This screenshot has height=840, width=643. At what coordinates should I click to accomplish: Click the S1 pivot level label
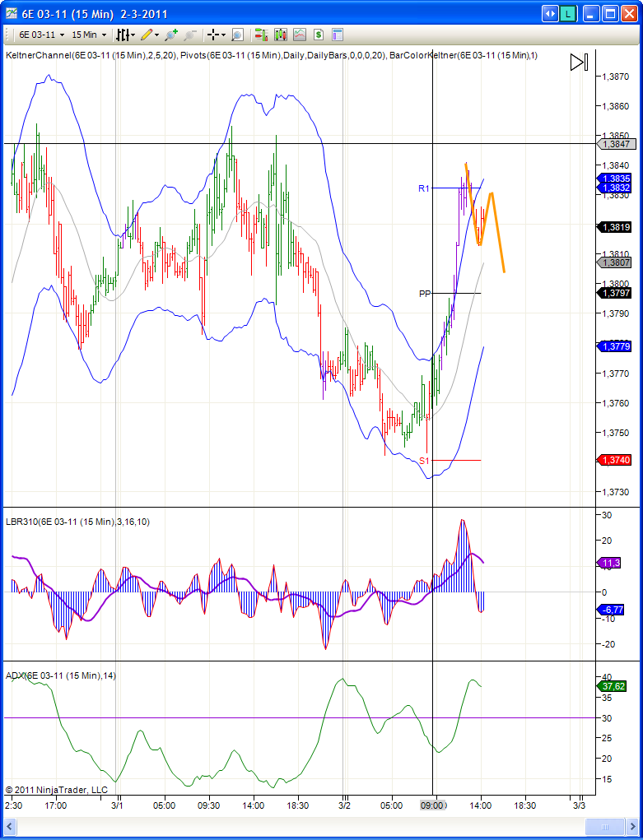[x=424, y=460]
